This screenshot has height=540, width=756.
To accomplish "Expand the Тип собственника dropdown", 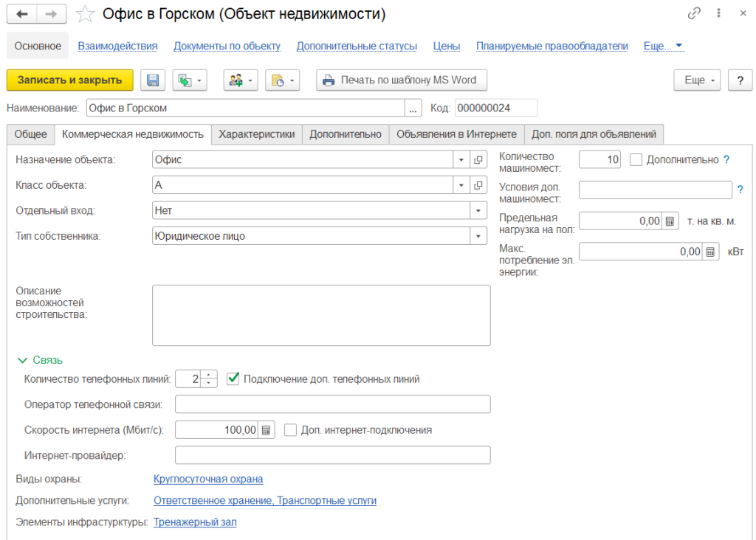I will (478, 236).
